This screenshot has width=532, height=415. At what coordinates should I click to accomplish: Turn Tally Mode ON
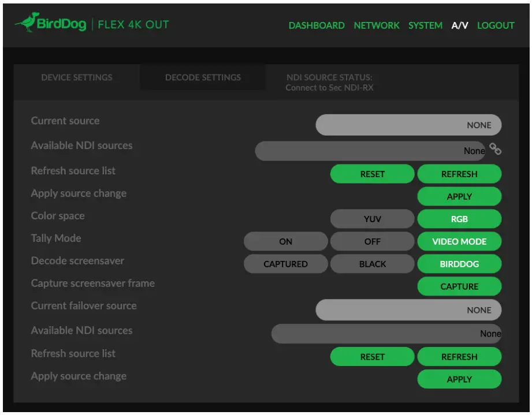tap(285, 241)
